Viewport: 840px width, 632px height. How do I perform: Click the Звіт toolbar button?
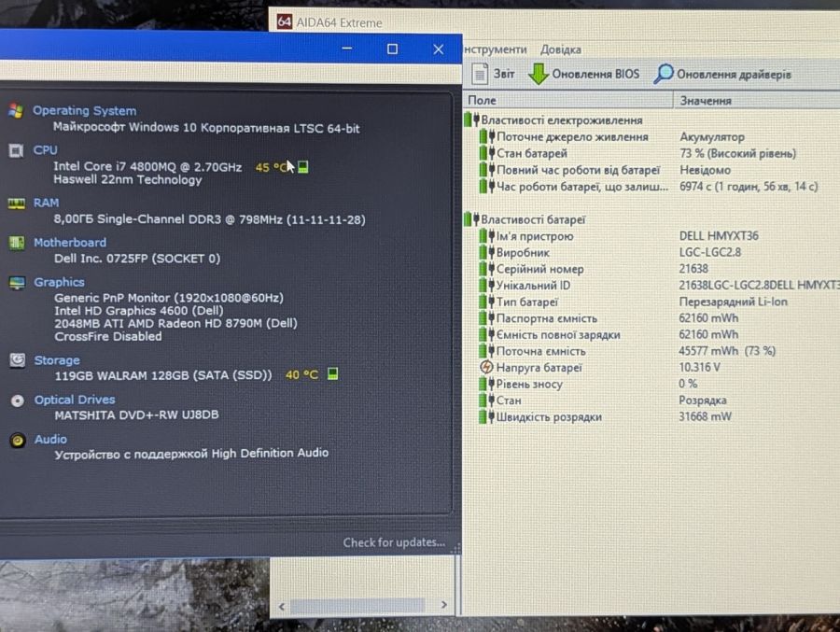click(x=493, y=74)
